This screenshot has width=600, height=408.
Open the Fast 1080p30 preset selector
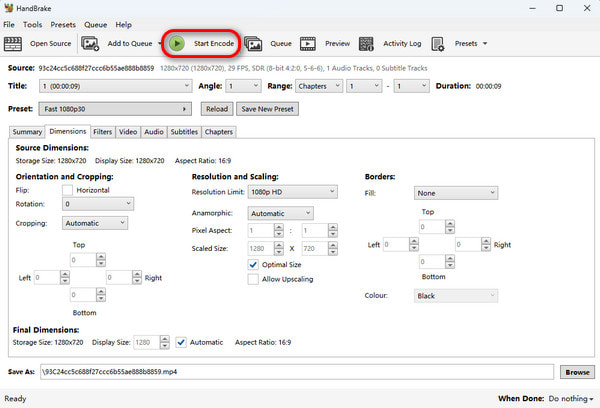point(115,109)
